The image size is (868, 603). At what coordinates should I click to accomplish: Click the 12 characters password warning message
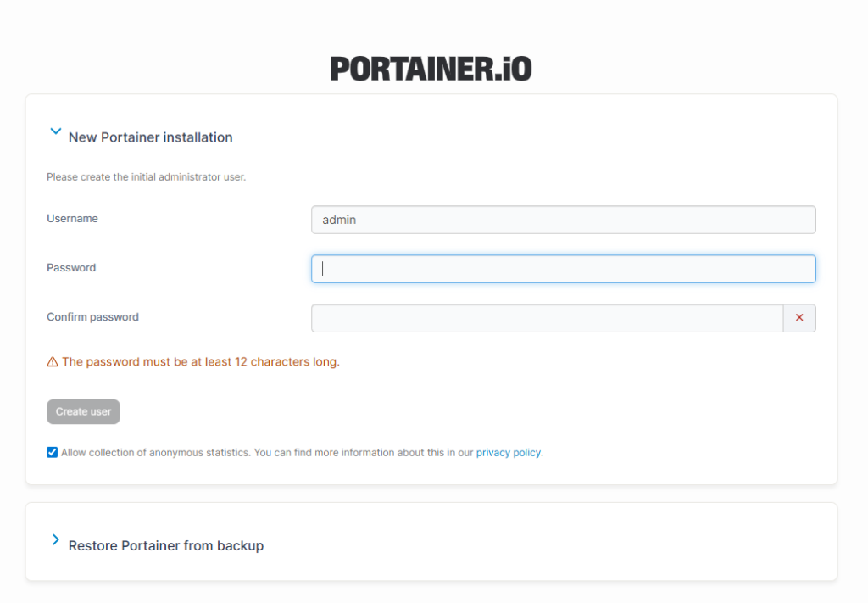[x=200, y=362]
